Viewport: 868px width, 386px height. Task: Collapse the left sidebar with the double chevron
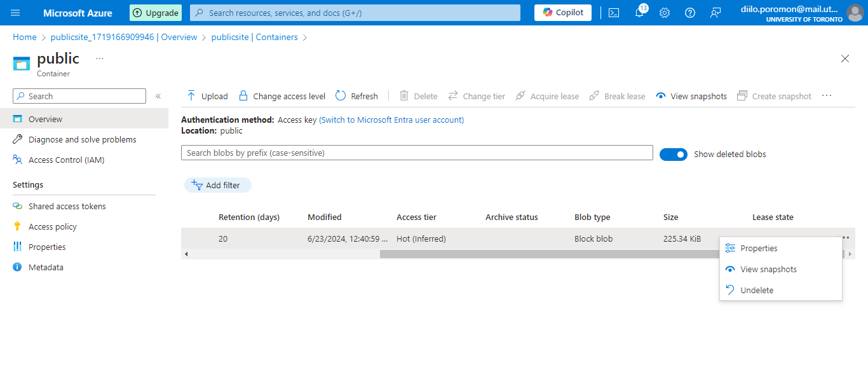158,96
